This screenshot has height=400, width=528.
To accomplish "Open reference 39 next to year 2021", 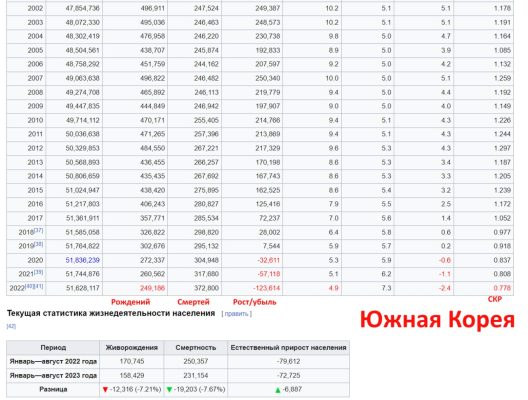I will point(39,272).
